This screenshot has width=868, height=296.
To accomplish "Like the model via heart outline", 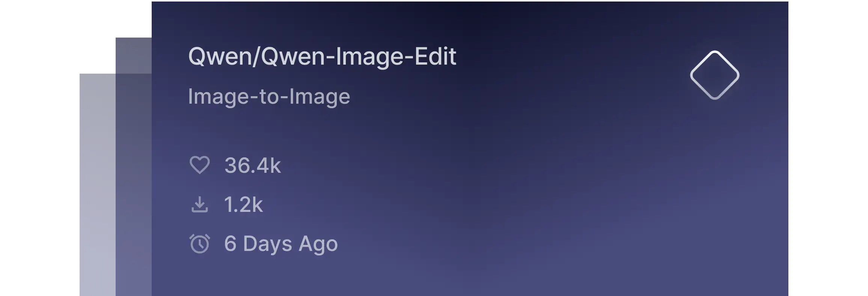I will (199, 165).
